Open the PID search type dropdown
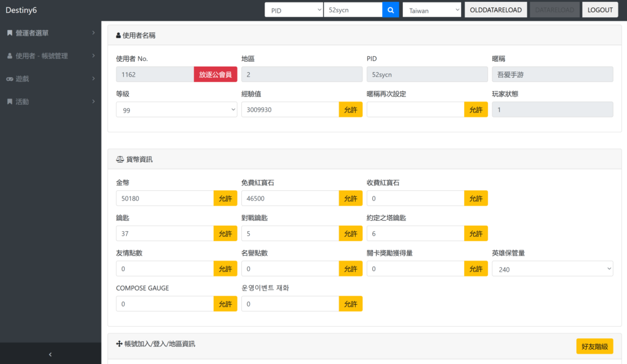 tap(294, 10)
